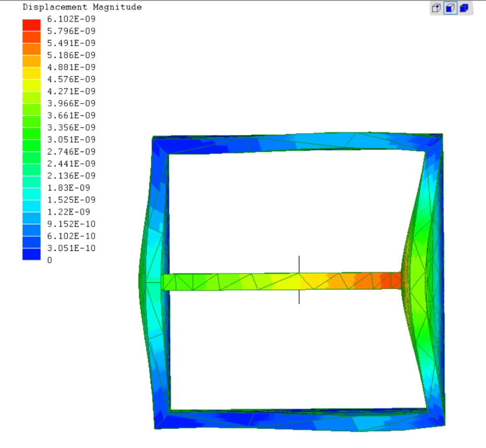Click the 3.356E-09 legend value
486x448 pixels.
(71, 128)
